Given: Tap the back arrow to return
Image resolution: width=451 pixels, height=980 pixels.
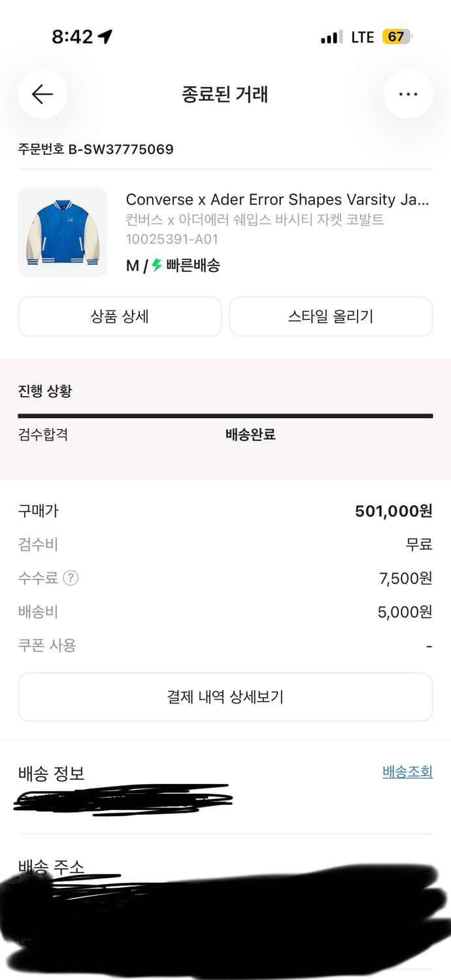Looking at the screenshot, I should pos(42,94).
